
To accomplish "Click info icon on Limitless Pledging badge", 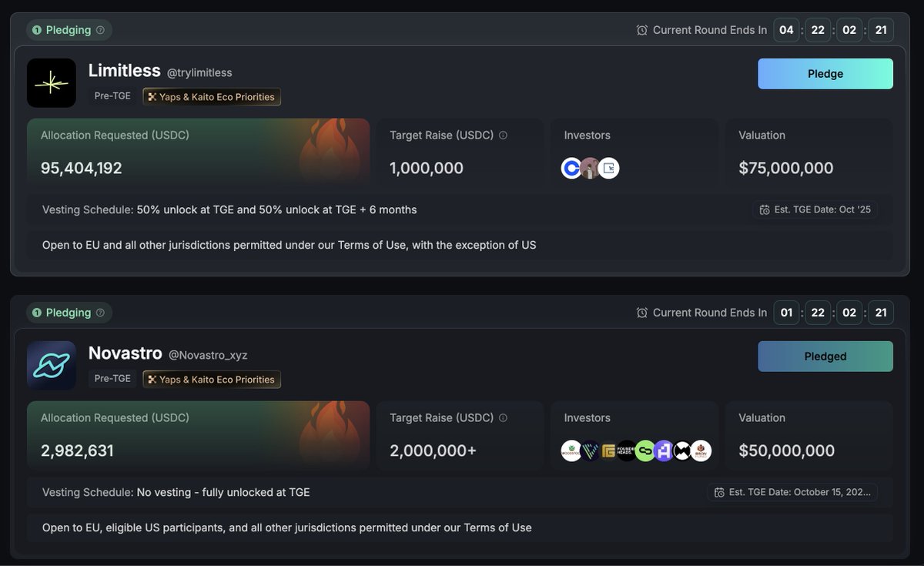I will (100, 31).
